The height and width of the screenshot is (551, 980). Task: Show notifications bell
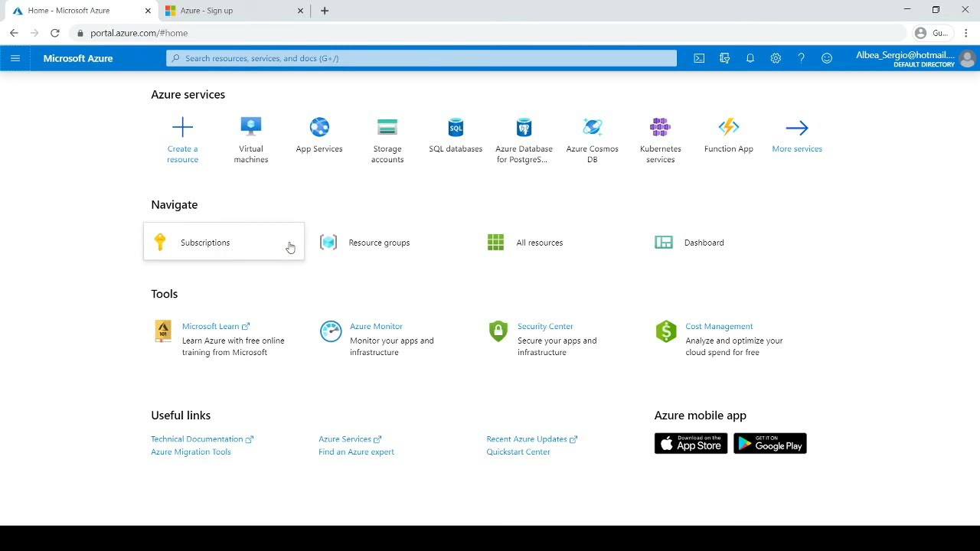(x=750, y=58)
